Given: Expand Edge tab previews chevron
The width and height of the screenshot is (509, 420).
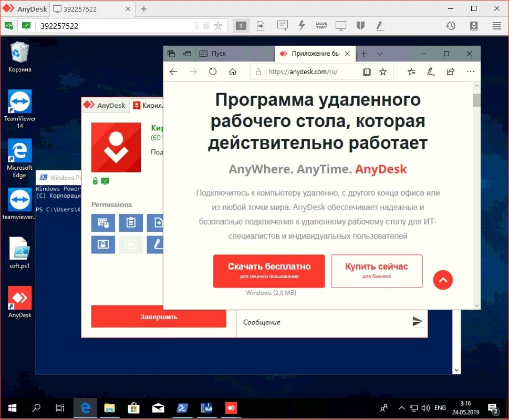Looking at the screenshot, I should [x=379, y=54].
